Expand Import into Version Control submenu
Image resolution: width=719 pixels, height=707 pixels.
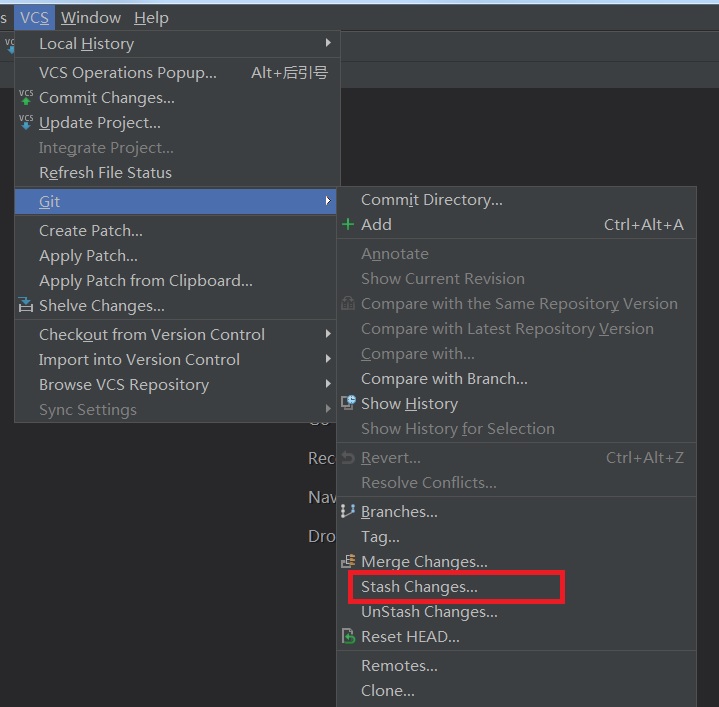point(328,359)
